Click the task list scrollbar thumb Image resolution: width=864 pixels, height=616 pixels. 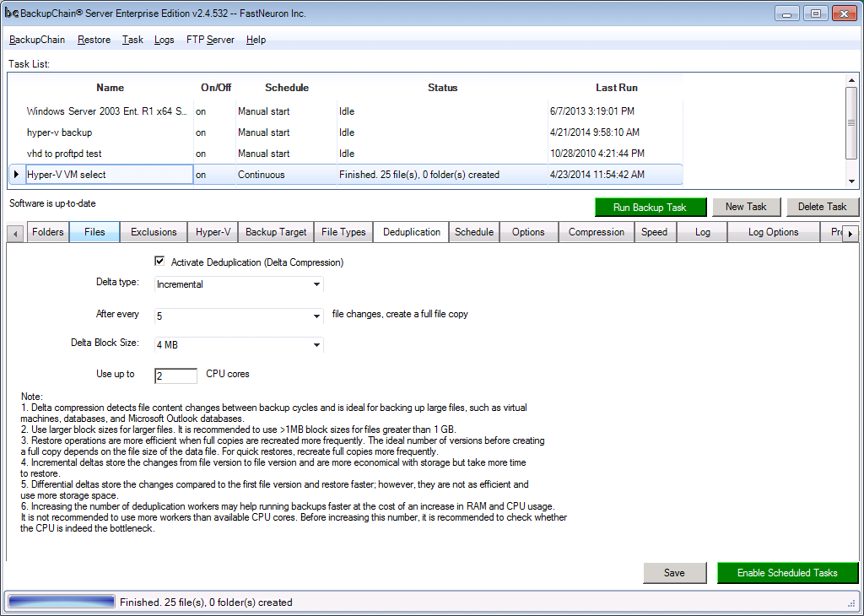point(851,123)
